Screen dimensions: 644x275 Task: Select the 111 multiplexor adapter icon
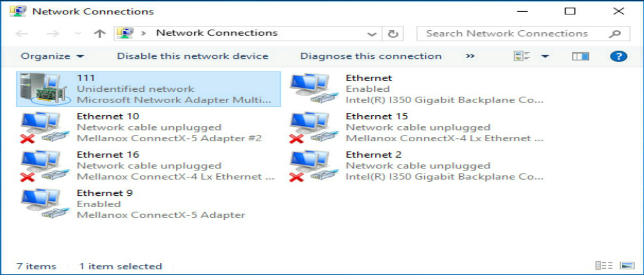pyautogui.click(x=45, y=89)
